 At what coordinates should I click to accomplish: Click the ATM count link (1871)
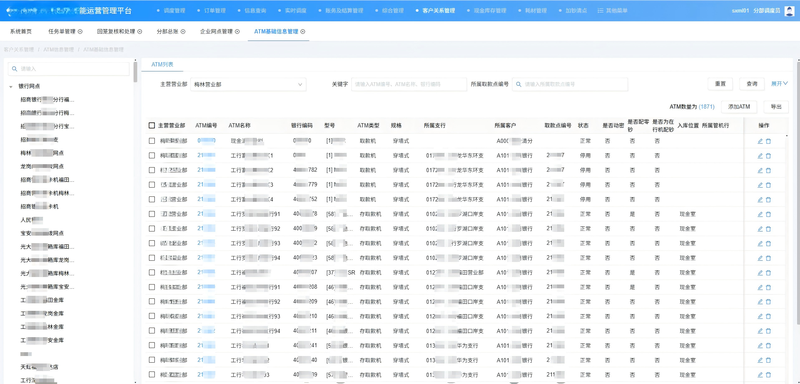(x=706, y=107)
